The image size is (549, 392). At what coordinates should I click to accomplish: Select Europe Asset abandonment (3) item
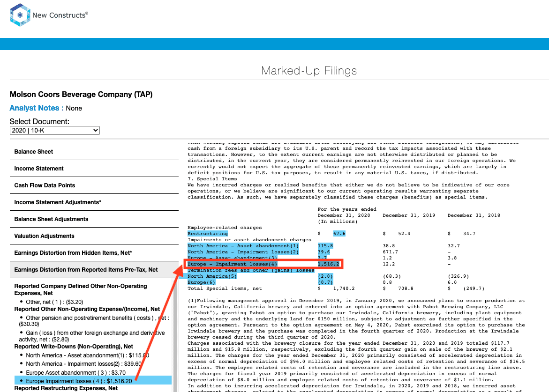[x=75, y=373]
